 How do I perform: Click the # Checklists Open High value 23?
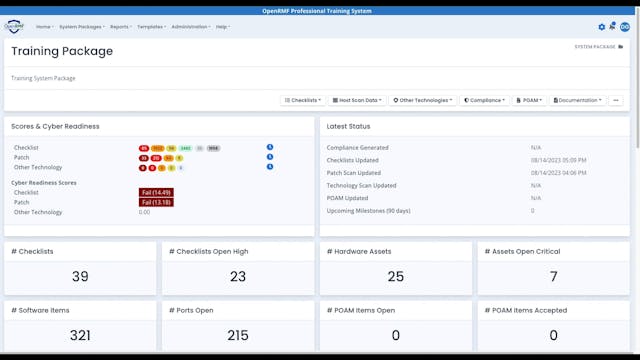pyautogui.click(x=238, y=276)
